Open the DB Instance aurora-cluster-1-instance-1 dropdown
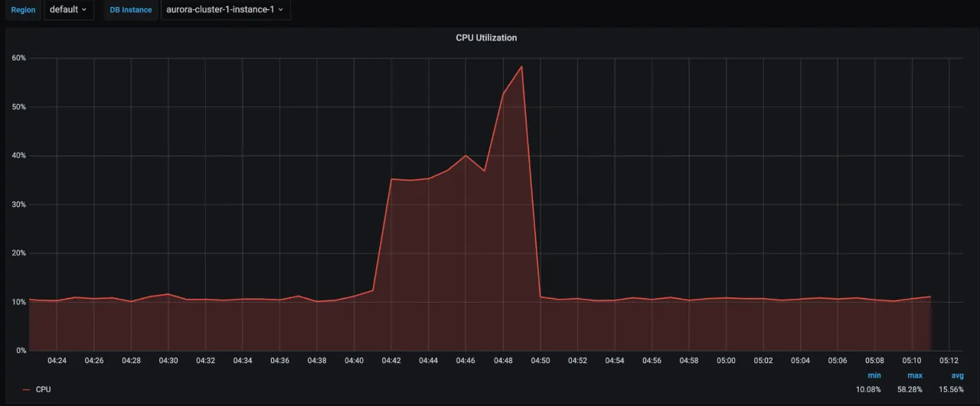This screenshot has height=406, width=980. 225,10
